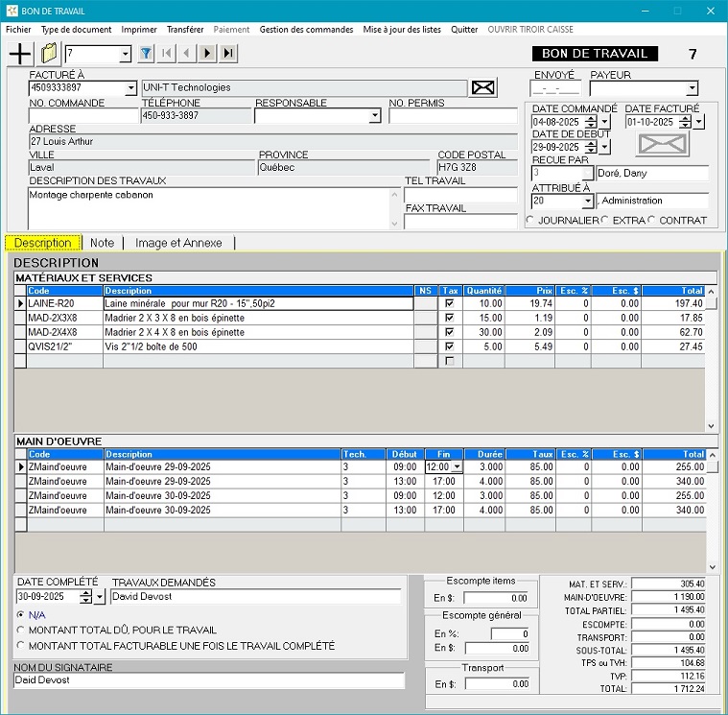Click Quitter in the menu bar

click(x=464, y=30)
